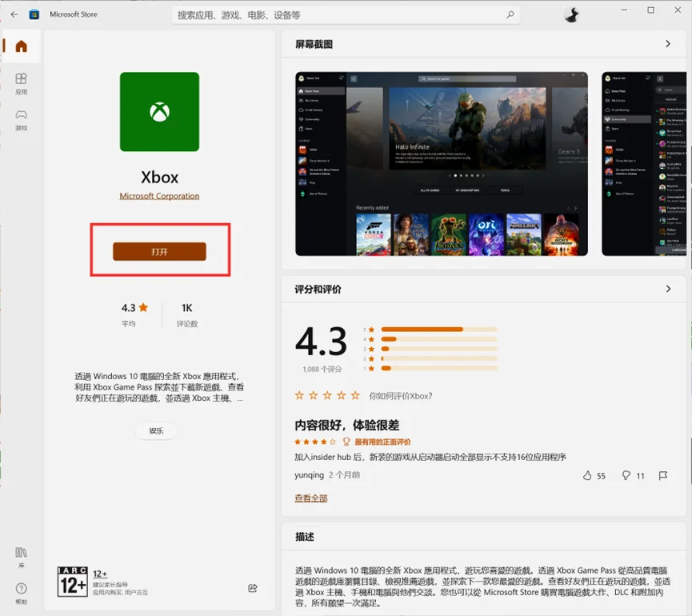Click 查看全部 to see all reviews
Screen dimensions: 692x616
coord(311,498)
